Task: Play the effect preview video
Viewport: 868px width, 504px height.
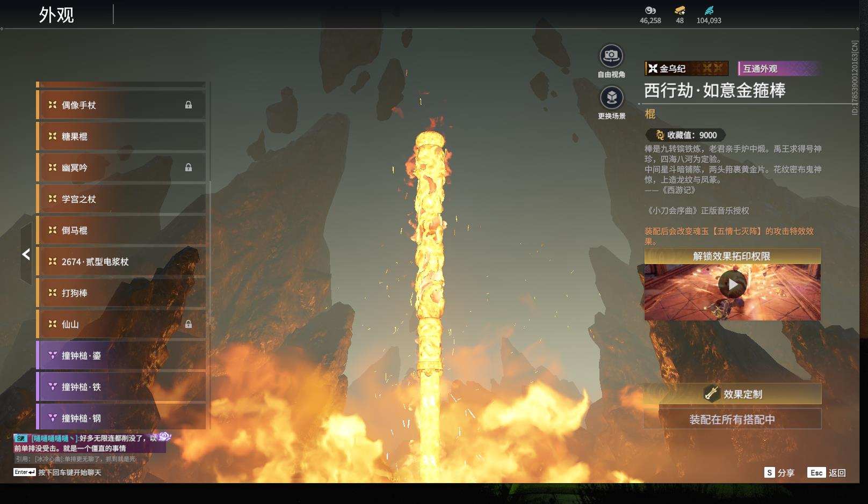Action: [732, 284]
